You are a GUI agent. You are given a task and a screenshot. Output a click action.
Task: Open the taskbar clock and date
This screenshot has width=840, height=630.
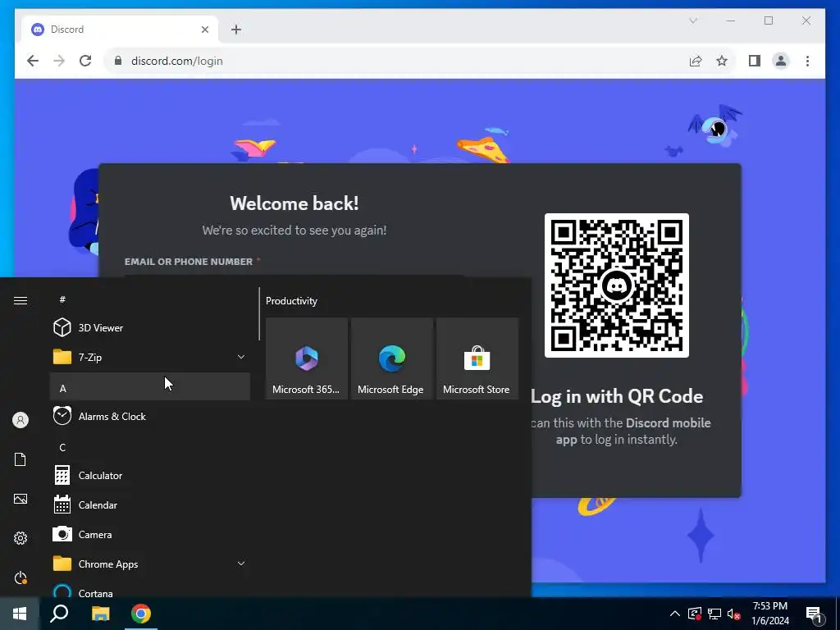tap(769, 614)
